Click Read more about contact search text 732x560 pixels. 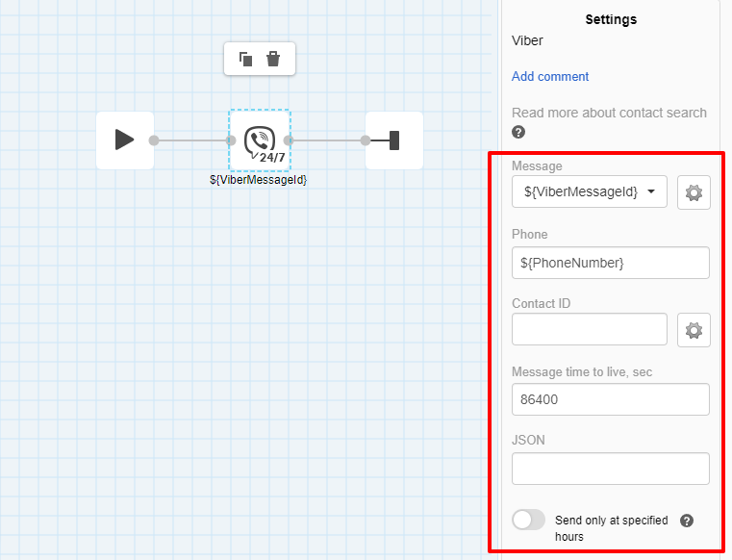click(x=609, y=113)
